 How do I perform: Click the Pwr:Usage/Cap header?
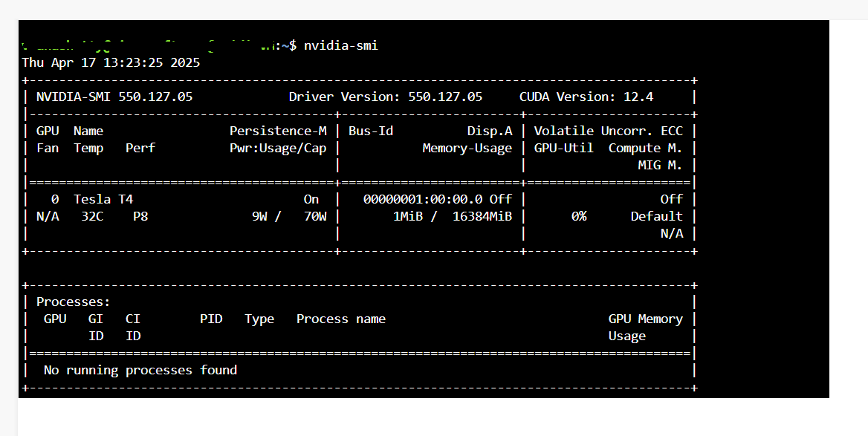278,149
